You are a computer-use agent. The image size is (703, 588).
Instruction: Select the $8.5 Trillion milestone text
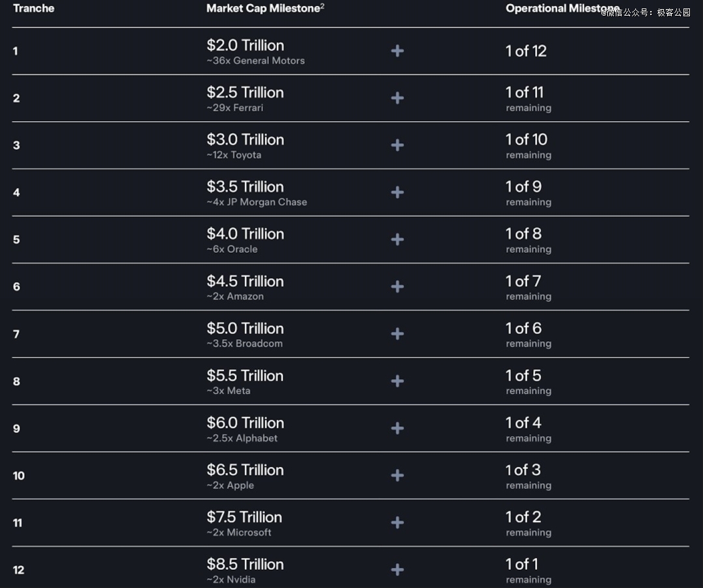(245, 564)
